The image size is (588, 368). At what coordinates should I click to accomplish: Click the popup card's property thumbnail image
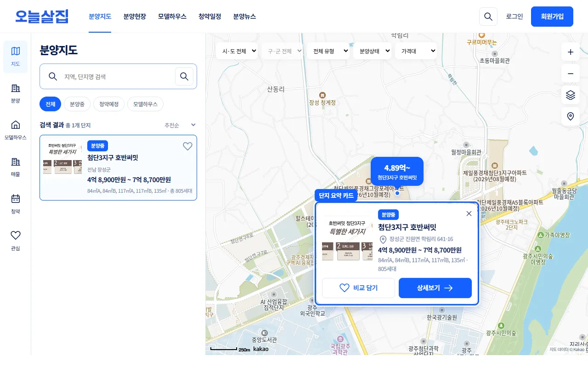tap(347, 239)
